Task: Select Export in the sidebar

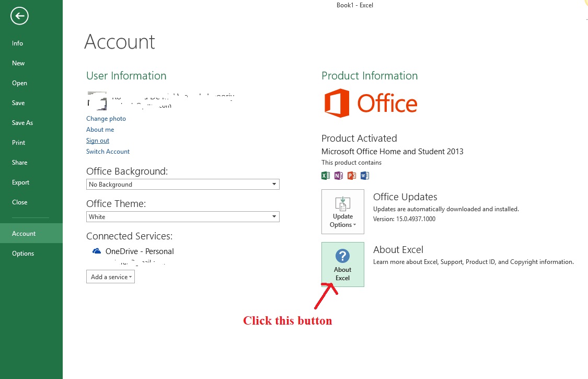Action: pos(20,182)
